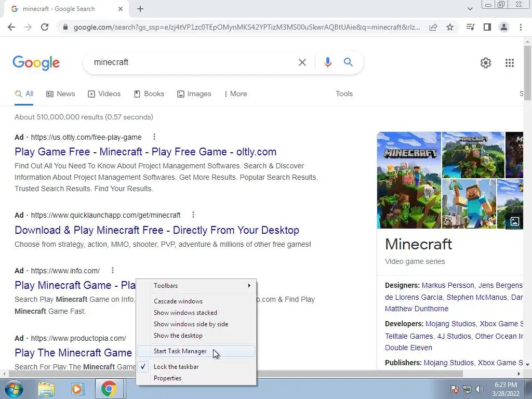Open the Windows Start orb
The height and width of the screenshot is (399, 532).
14,389
